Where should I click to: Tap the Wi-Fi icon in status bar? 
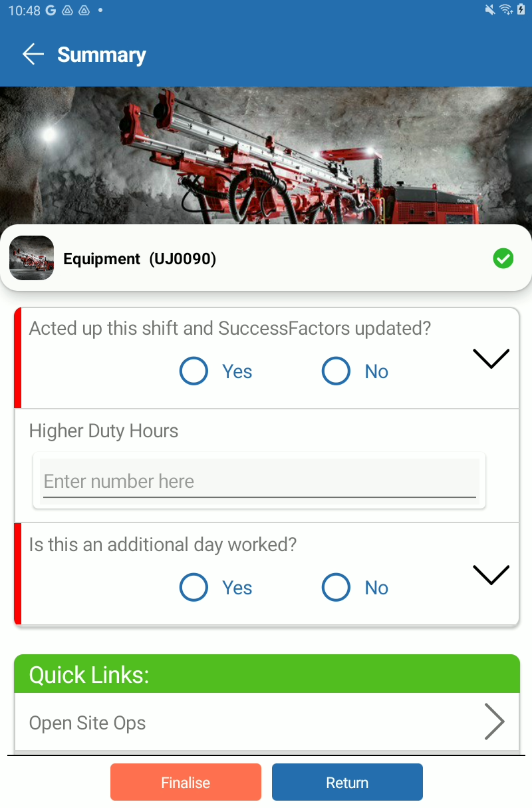(506, 10)
